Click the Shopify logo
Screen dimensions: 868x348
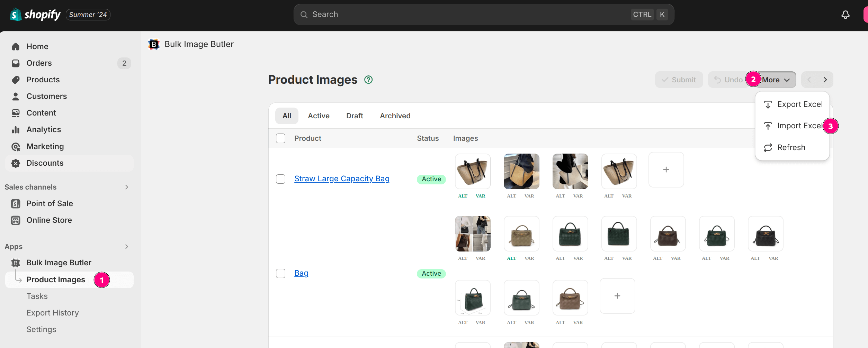pos(35,15)
